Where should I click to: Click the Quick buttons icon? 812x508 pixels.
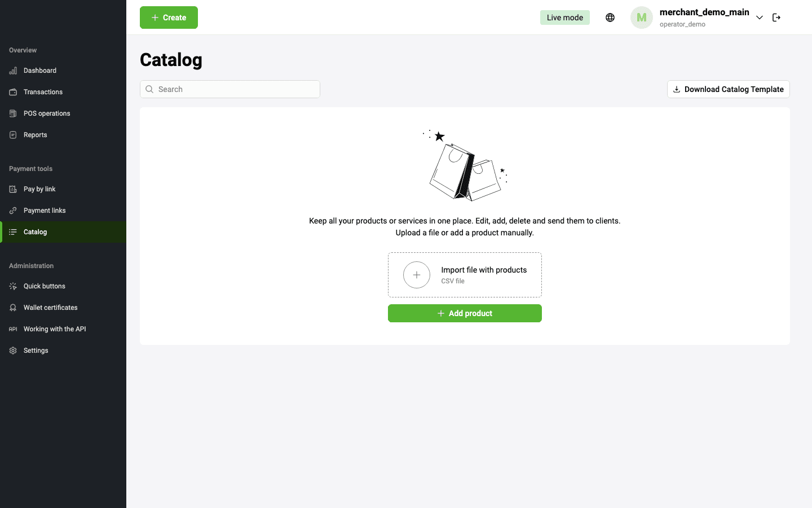(13, 286)
